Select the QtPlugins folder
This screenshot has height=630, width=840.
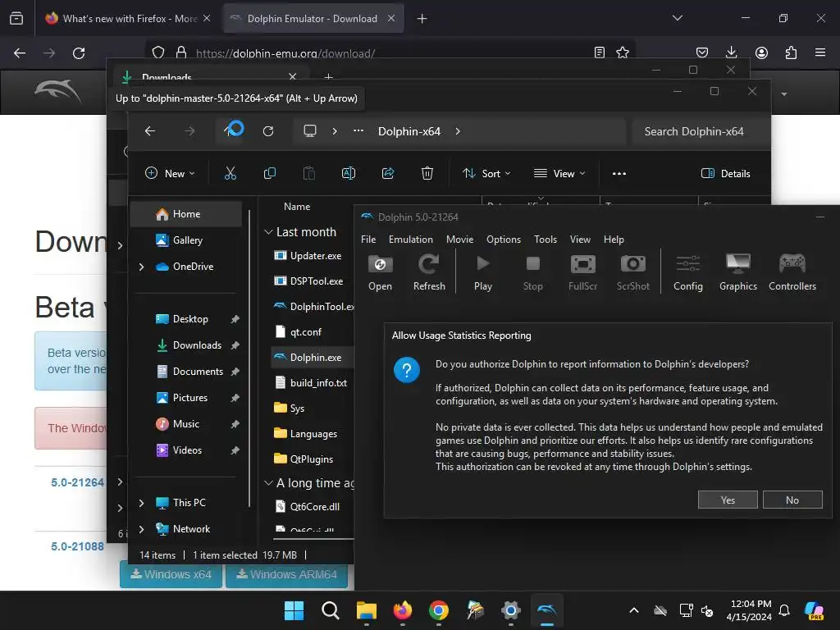(x=313, y=459)
